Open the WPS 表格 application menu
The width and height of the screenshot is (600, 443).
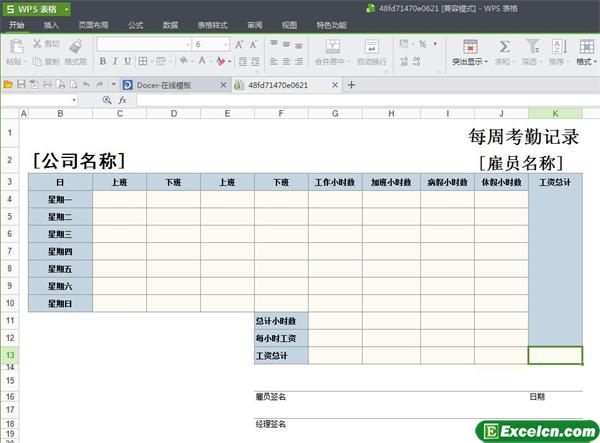point(37,9)
